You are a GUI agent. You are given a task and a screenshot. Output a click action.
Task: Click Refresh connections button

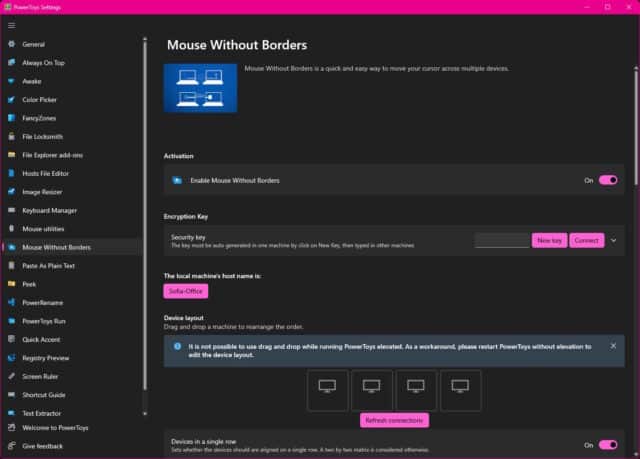394,420
